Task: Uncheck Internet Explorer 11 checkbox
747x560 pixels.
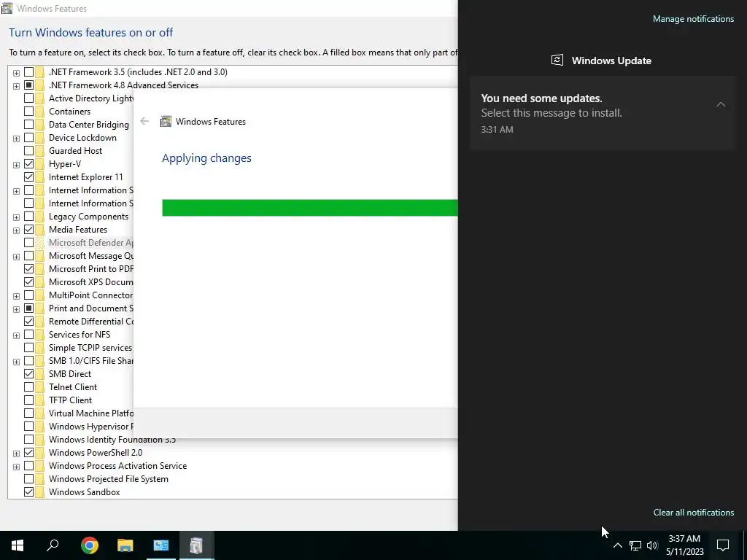Action: pyautogui.click(x=28, y=177)
